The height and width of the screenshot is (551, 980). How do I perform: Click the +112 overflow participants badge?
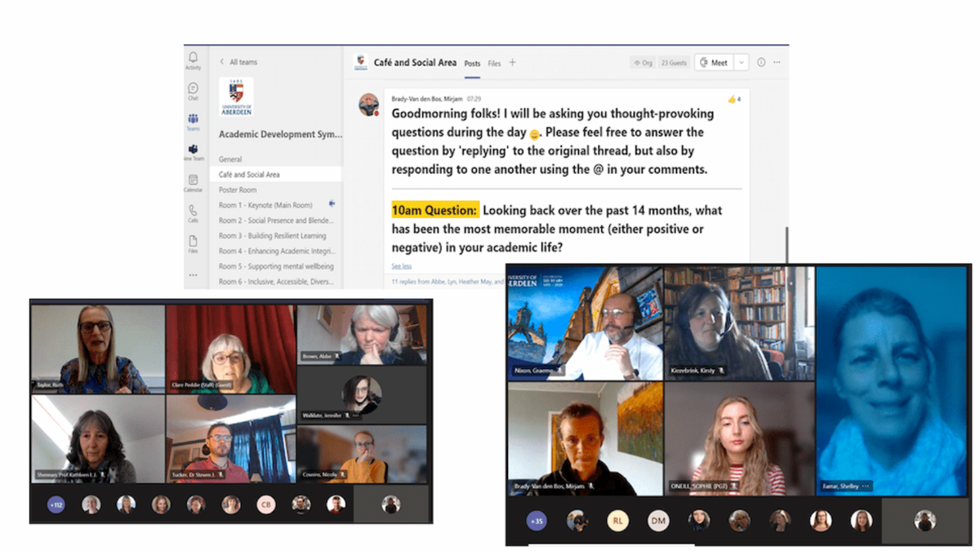point(56,504)
